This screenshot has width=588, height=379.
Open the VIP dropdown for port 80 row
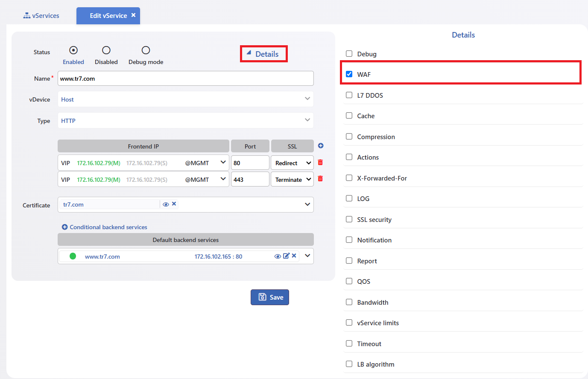point(143,163)
